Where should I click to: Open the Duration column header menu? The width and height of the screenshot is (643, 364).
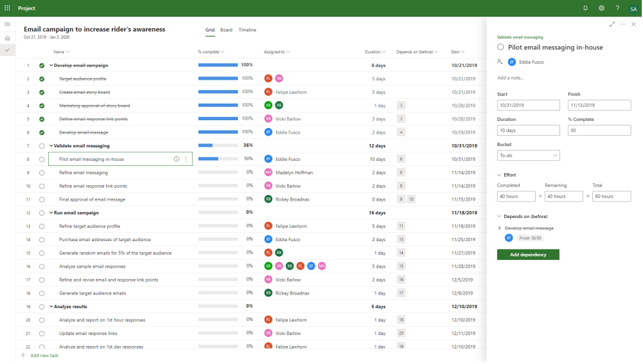tap(376, 52)
